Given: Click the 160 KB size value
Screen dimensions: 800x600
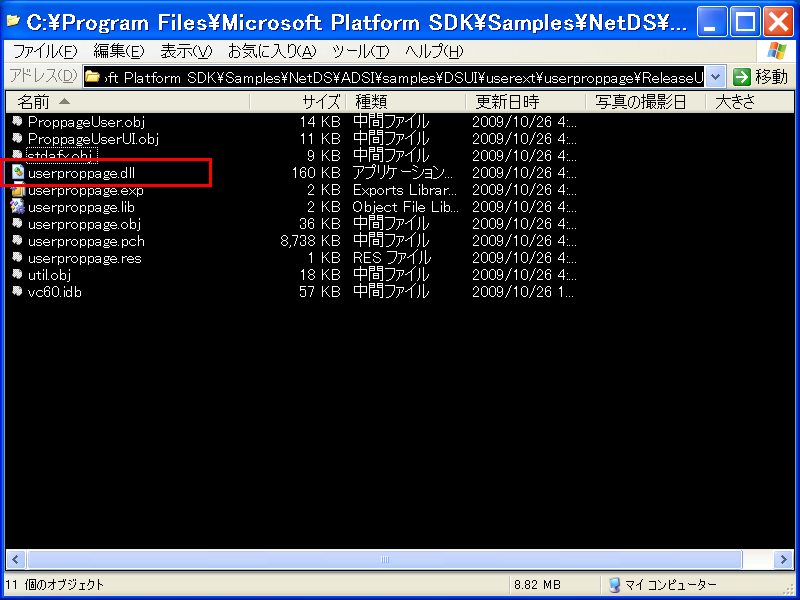Looking at the screenshot, I should point(316,173).
